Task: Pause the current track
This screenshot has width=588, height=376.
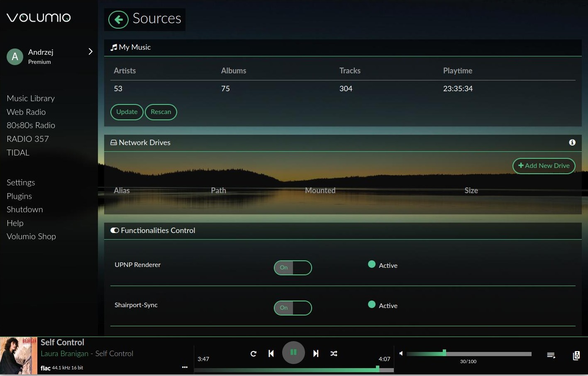Action: click(x=293, y=352)
